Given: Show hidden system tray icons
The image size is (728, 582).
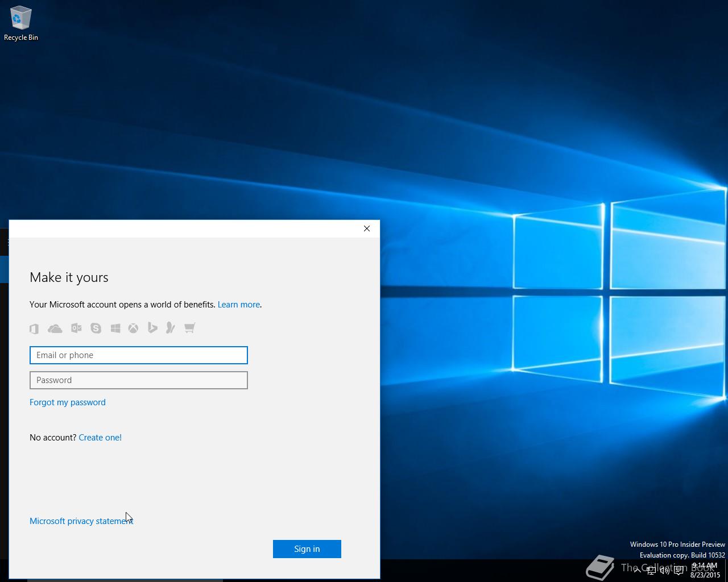Looking at the screenshot, I should pyautogui.click(x=637, y=570).
